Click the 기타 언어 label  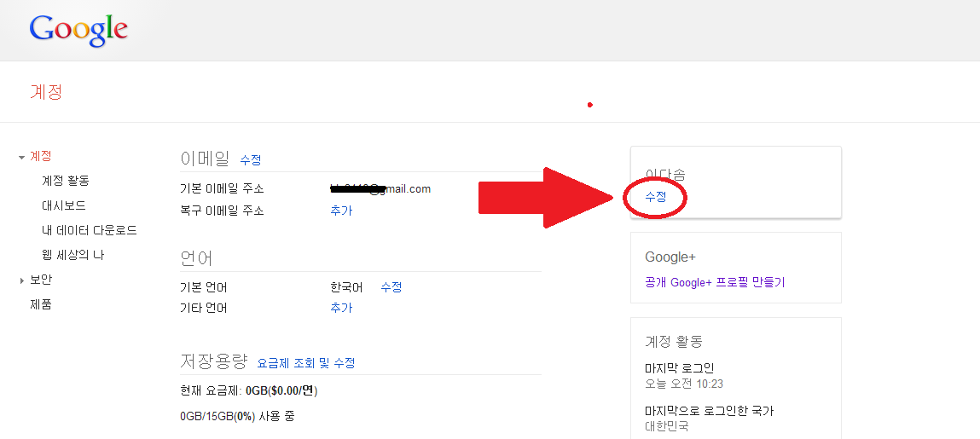pyautogui.click(x=203, y=308)
